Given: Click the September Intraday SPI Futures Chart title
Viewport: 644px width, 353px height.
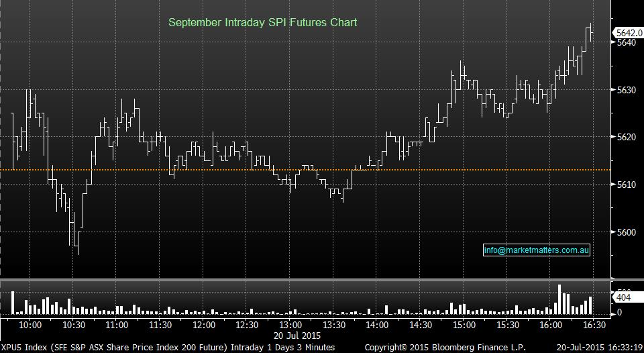Looking at the screenshot, I should (x=262, y=22).
